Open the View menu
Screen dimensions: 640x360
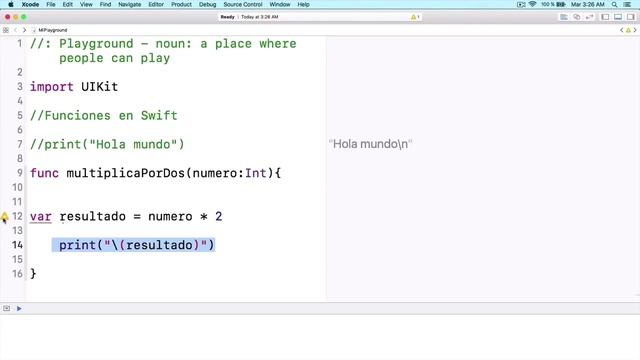(x=86, y=4)
